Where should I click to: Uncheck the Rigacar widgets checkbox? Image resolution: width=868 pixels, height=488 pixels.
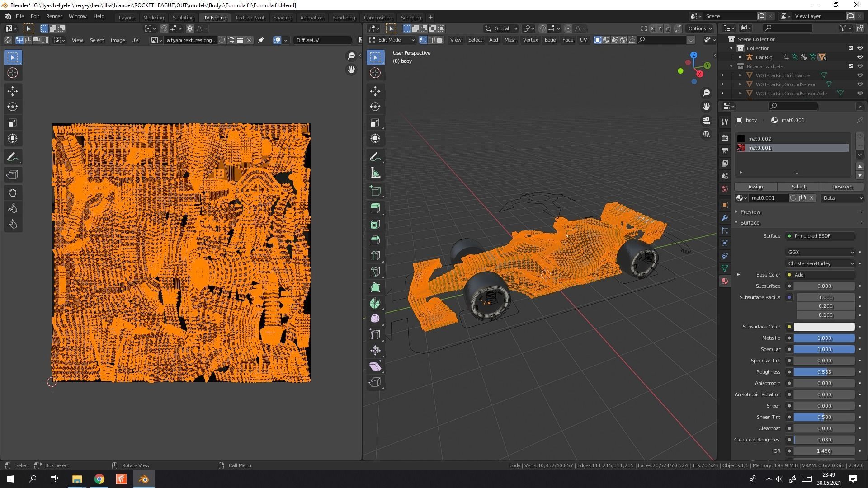850,66
